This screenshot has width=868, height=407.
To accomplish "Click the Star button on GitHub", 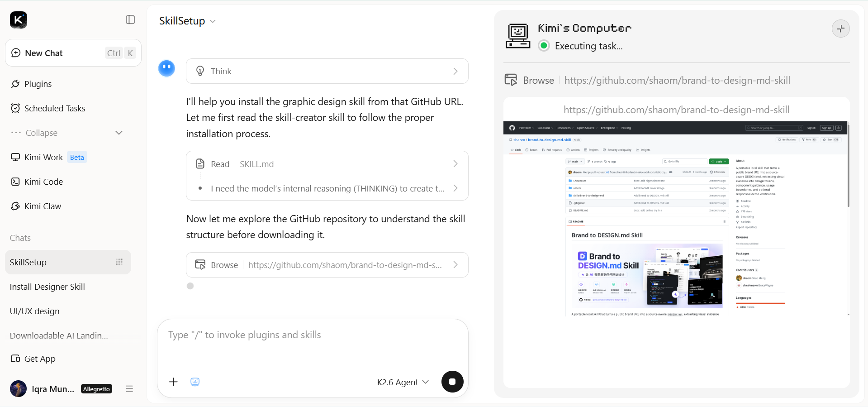I will (830, 140).
